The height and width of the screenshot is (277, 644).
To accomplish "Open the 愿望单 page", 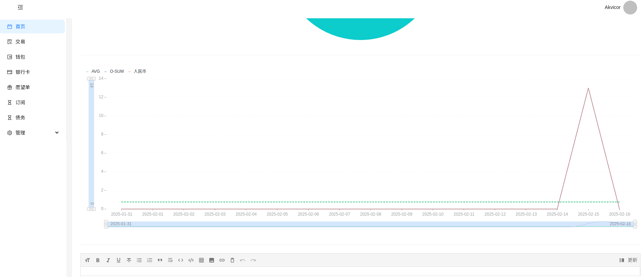I will [32, 87].
